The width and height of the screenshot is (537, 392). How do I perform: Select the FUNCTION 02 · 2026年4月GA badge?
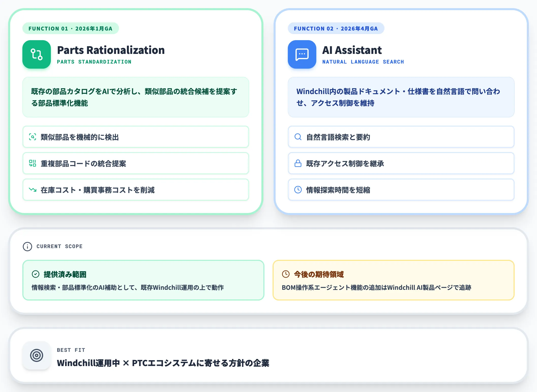[336, 28]
